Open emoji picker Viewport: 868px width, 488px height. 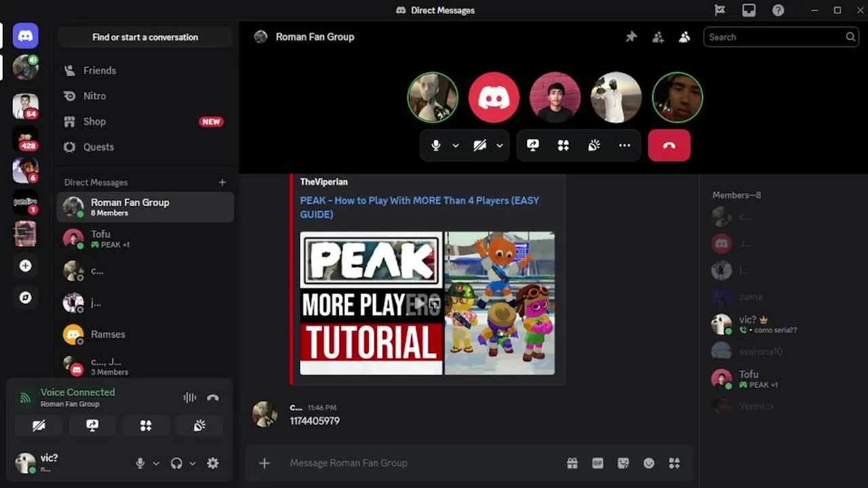[x=649, y=463]
